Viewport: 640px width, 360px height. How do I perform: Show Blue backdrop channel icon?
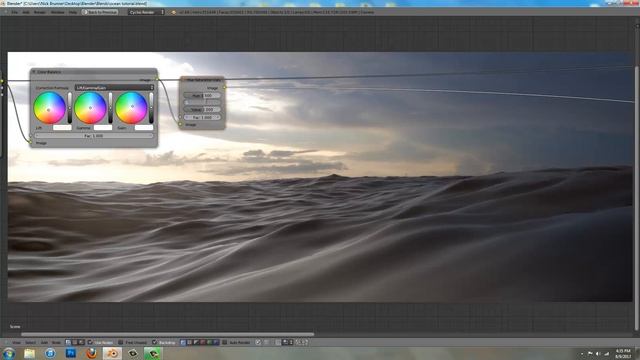[x=216, y=342]
